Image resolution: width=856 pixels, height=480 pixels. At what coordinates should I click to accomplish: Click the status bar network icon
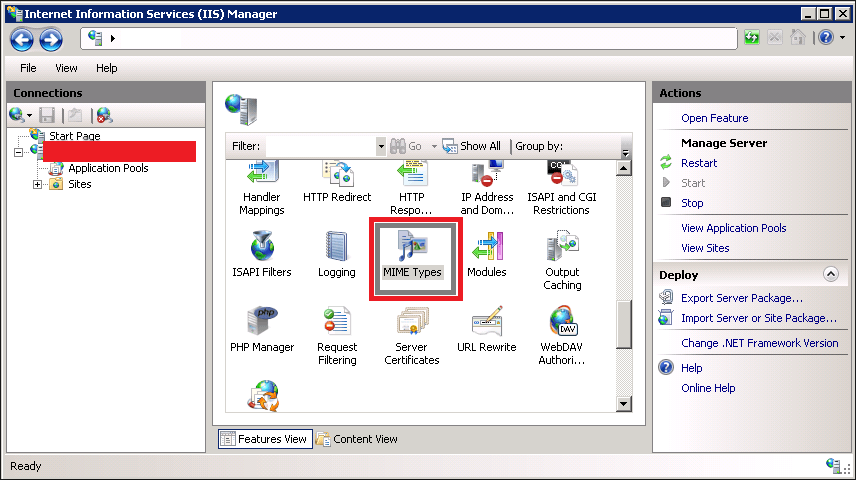[833, 466]
